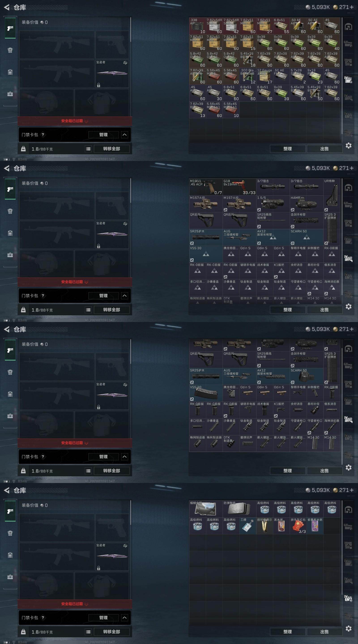Click 转移全部 in the screenshot showing M1911
The width and height of the screenshot is (358, 644).
112,310
